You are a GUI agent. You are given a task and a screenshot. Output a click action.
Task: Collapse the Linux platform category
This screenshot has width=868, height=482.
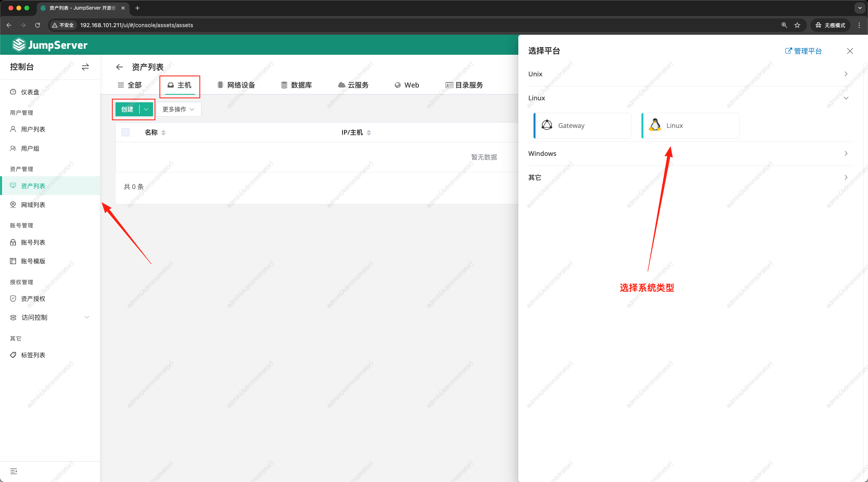coord(846,98)
